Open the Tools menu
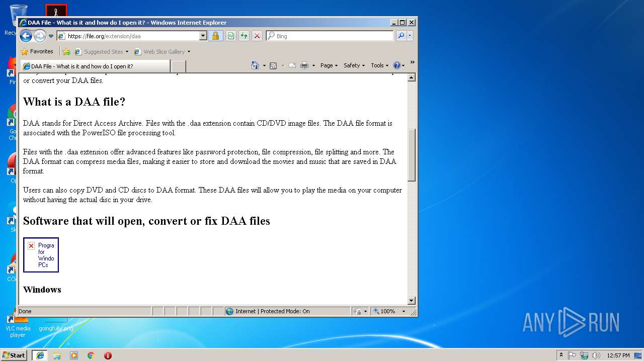This screenshot has width=644, height=362. pyautogui.click(x=379, y=65)
